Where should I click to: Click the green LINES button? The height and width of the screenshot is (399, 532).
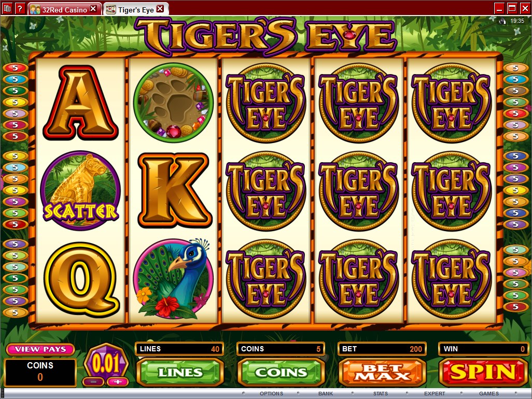pos(180,372)
